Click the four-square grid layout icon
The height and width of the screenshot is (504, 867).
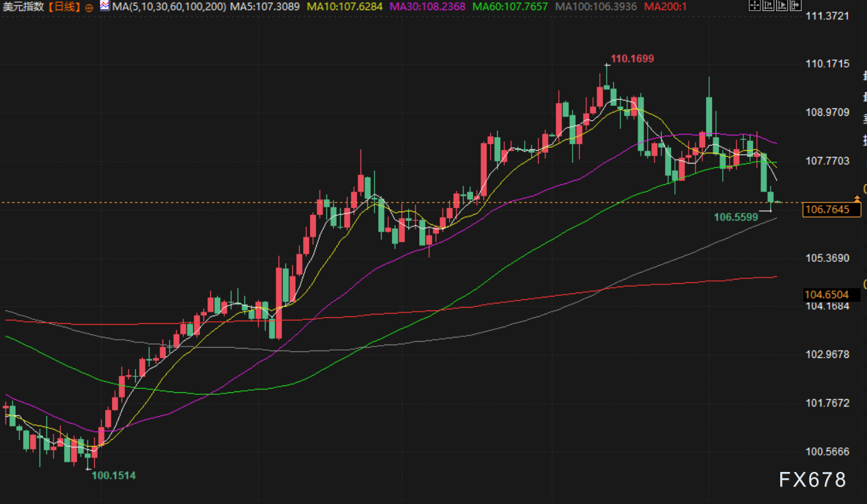pyautogui.click(x=754, y=6)
